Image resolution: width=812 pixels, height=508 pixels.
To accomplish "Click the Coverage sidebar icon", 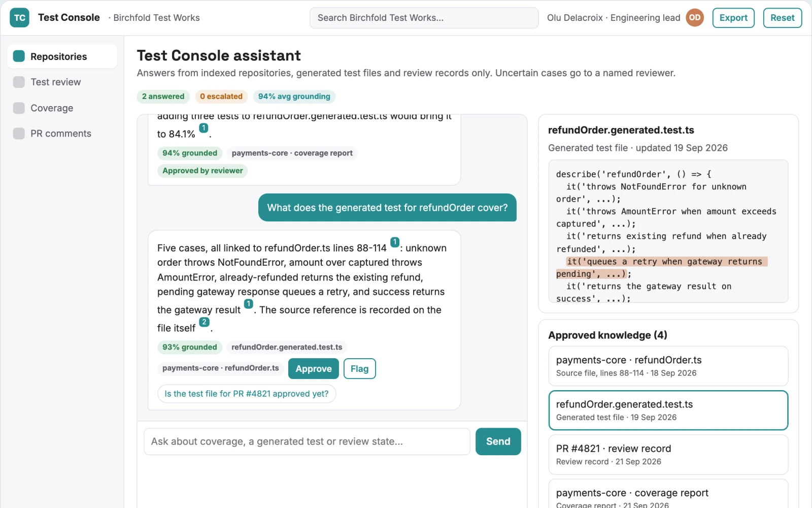I will [x=19, y=108].
